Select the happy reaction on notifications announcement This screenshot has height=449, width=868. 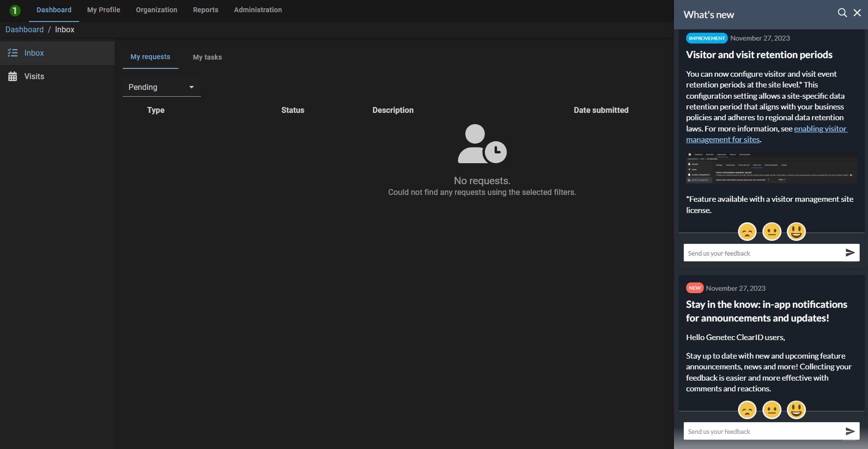tap(796, 410)
